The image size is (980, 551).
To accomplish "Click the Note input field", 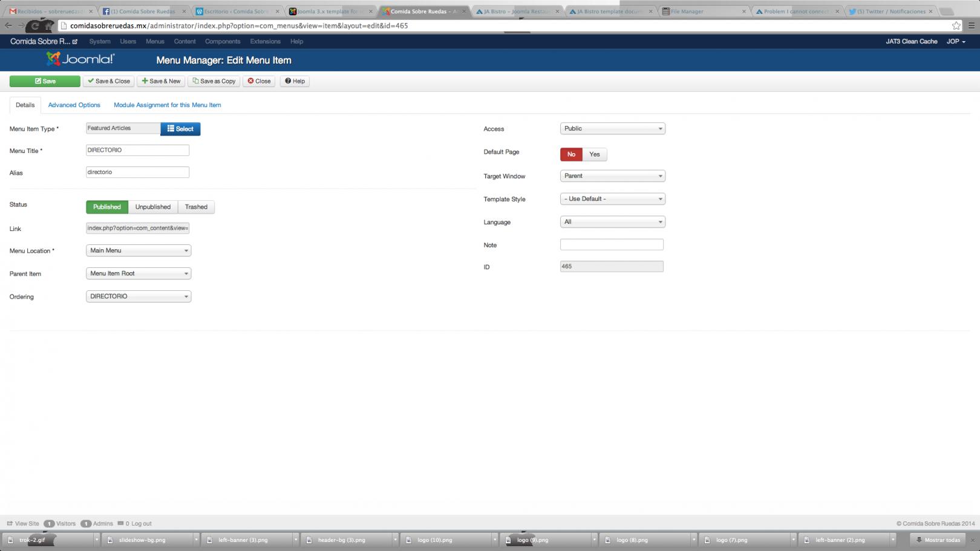I will point(612,245).
